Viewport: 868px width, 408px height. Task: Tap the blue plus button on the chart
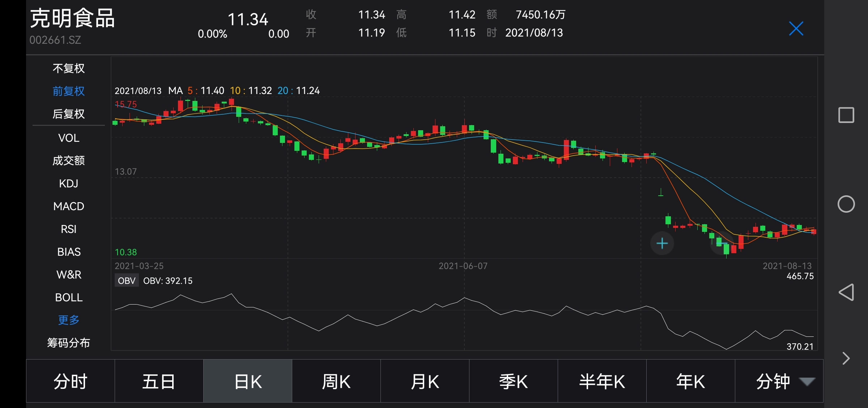[x=662, y=243]
